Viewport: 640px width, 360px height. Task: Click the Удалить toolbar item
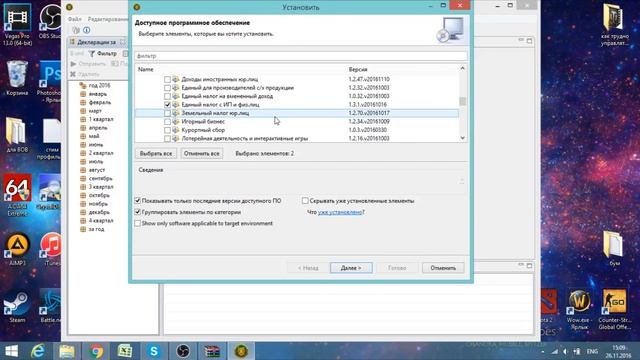pos(84,74)
